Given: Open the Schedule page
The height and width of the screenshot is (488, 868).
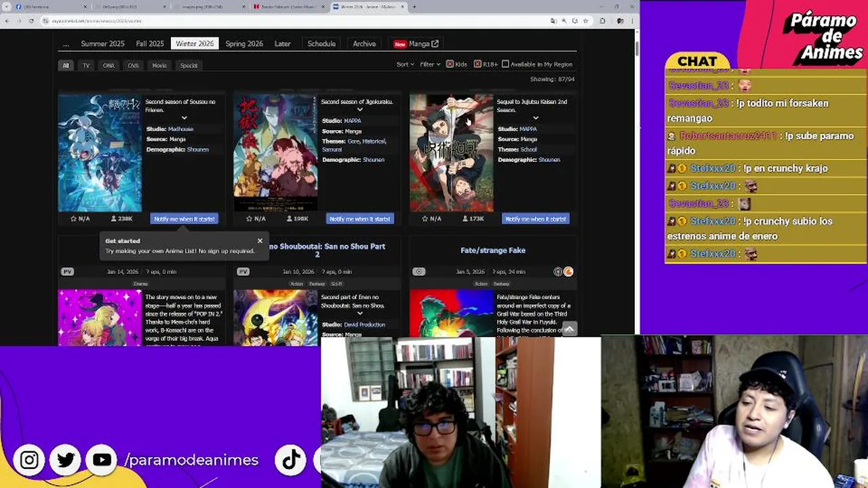Looking at the screenshot, I should 321,43.
